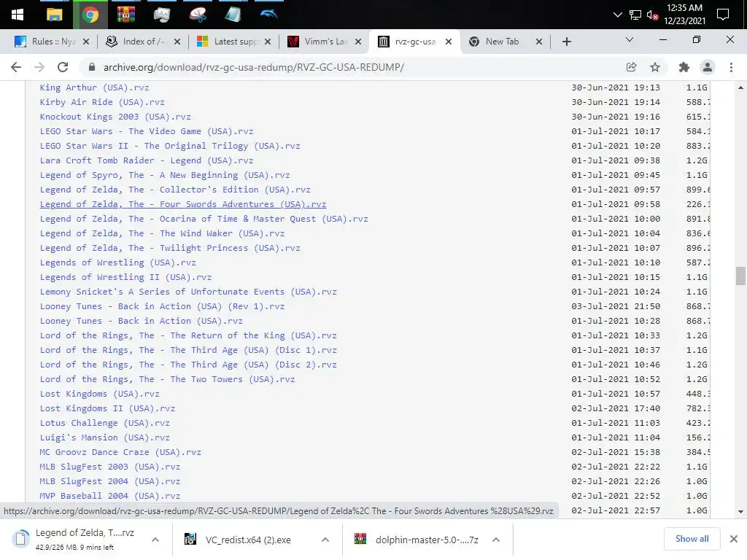
Task: Download Legend of Zelda The Wind Waker
Action: (162, 233)
